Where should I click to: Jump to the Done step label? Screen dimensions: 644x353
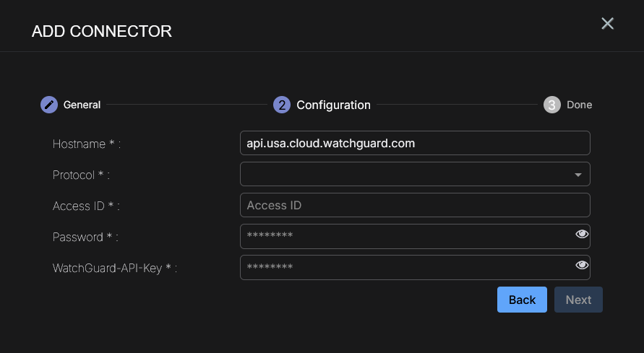click(x=579, y=105)
